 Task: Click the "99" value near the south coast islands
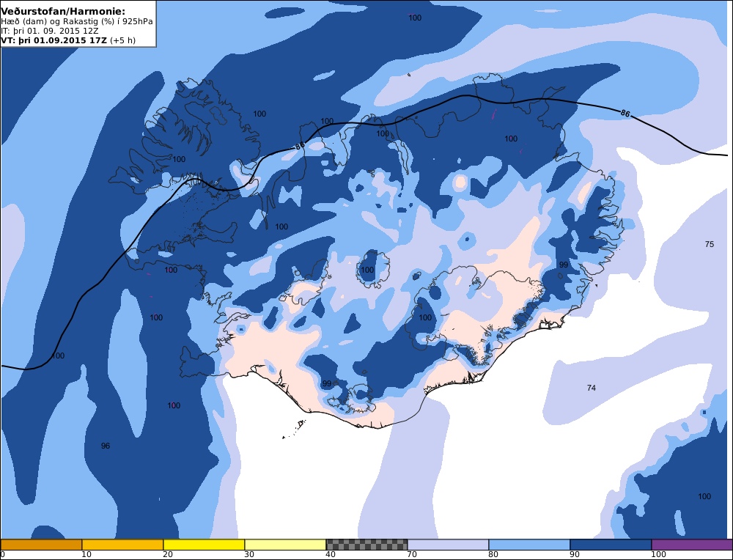(327, 383)
